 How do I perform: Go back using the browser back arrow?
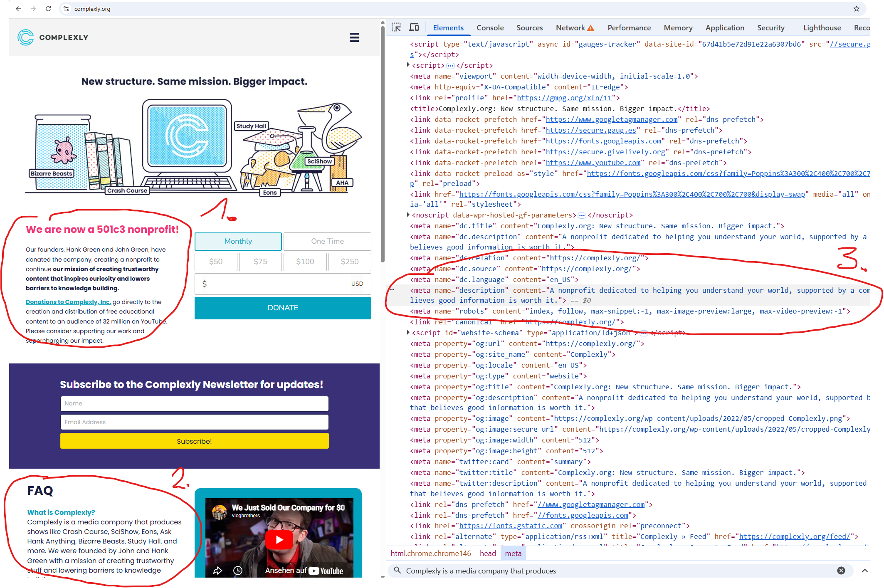[x=18, y=9]
